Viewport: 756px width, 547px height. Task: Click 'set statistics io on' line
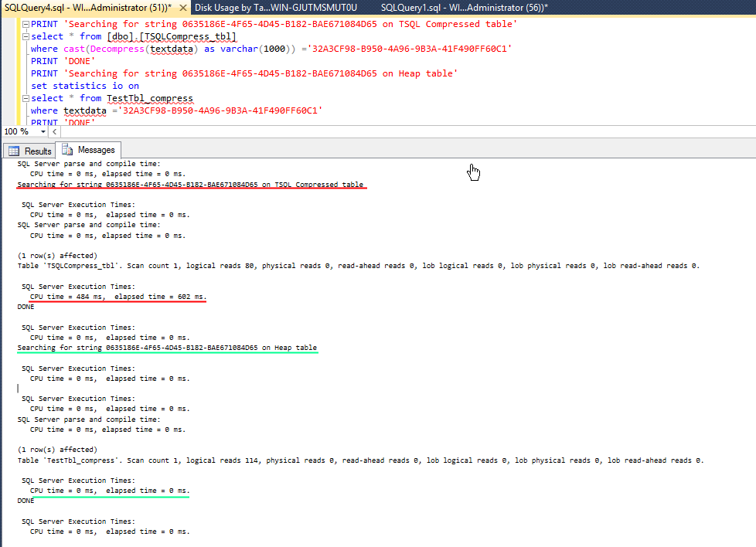85,86
